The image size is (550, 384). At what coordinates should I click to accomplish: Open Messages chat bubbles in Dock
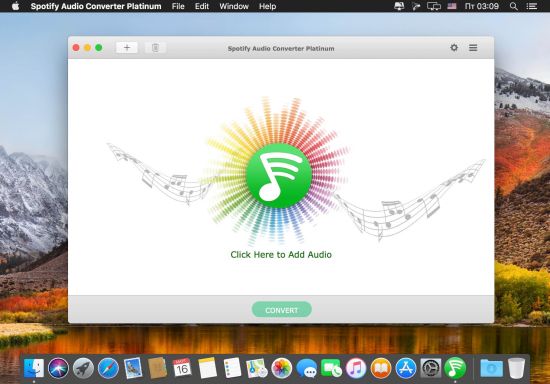coord(307,369)
